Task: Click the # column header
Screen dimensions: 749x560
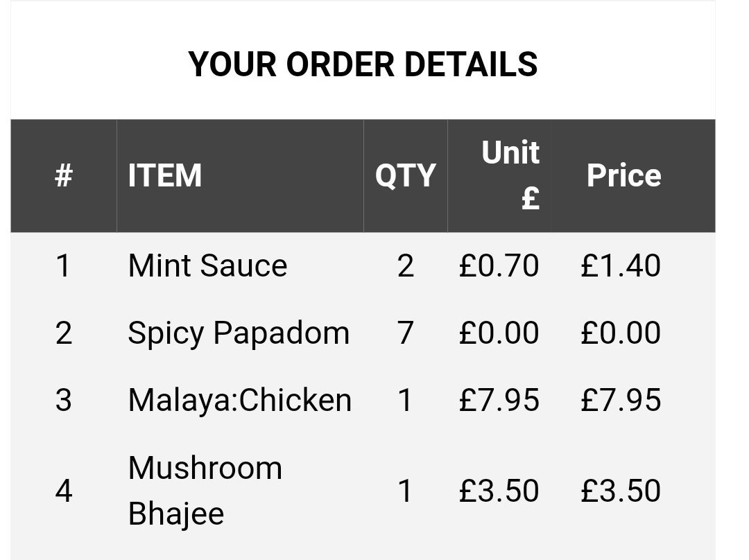Action: 64,175
